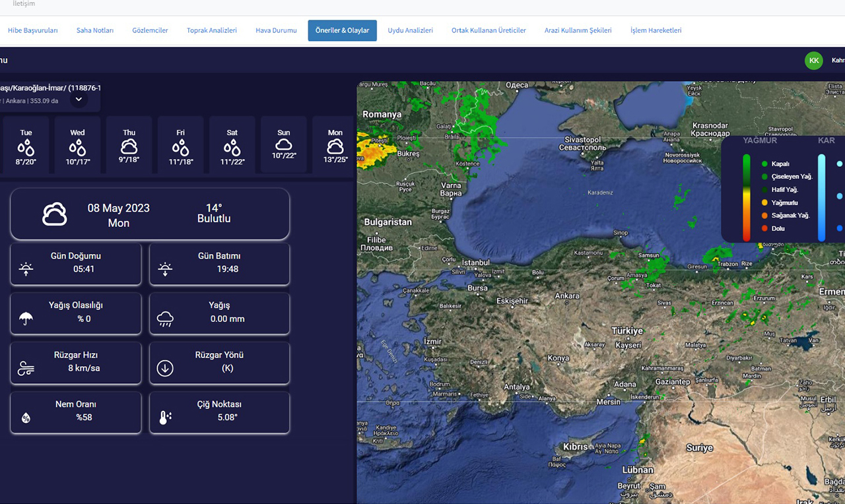Click the droplet percent icon in Nem Oranı
The height and width of the screenshot is (504, 845).
(26, 418)
